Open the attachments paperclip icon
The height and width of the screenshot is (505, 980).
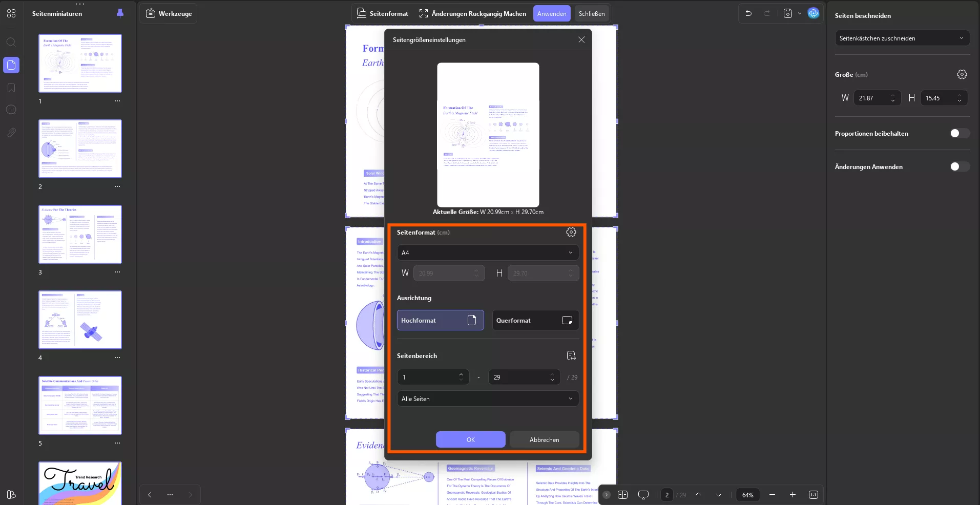(x=11, y=133)
